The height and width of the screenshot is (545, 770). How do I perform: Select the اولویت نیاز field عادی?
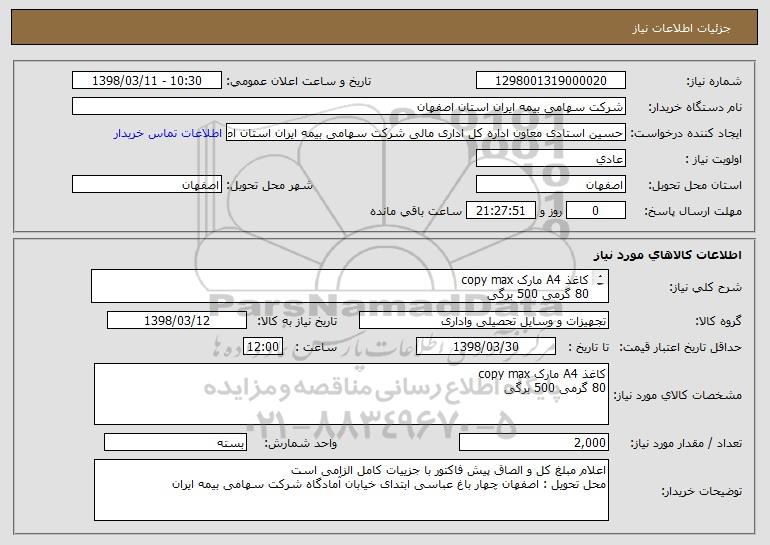(550, 159)
